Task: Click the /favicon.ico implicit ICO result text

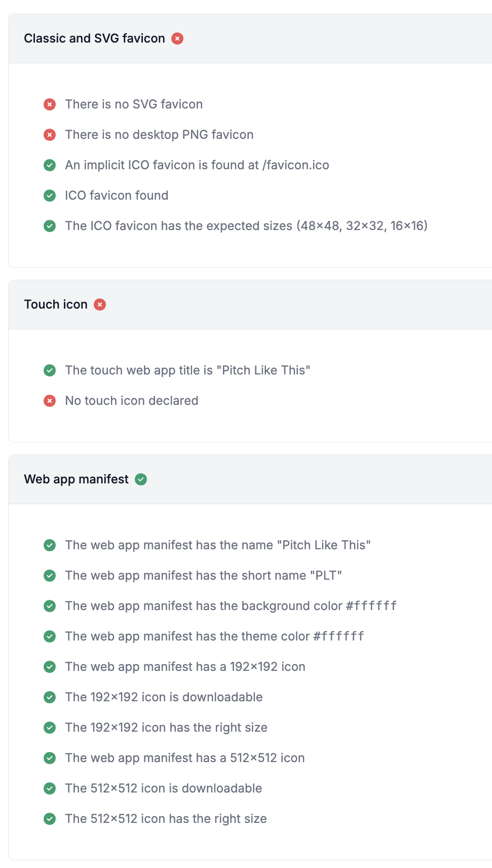Action: [x=197, y=165]
